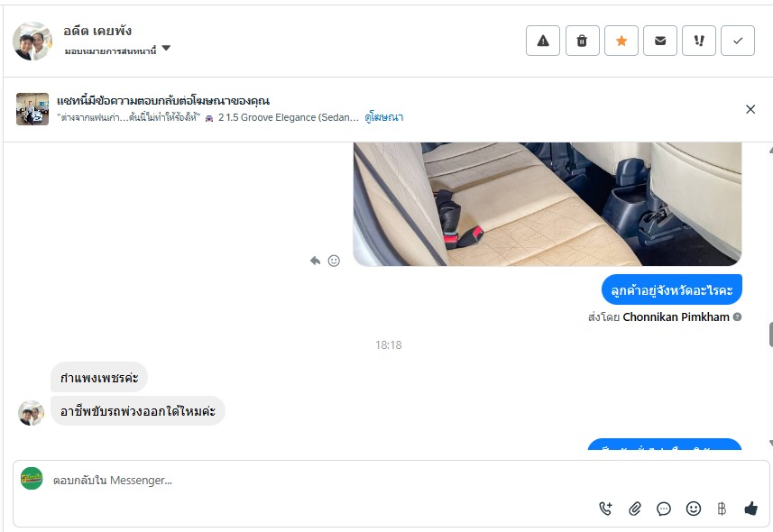Viewport: 773px width, 532px height.
Task: Send a thumbs up like
Action: coord(750,509)
